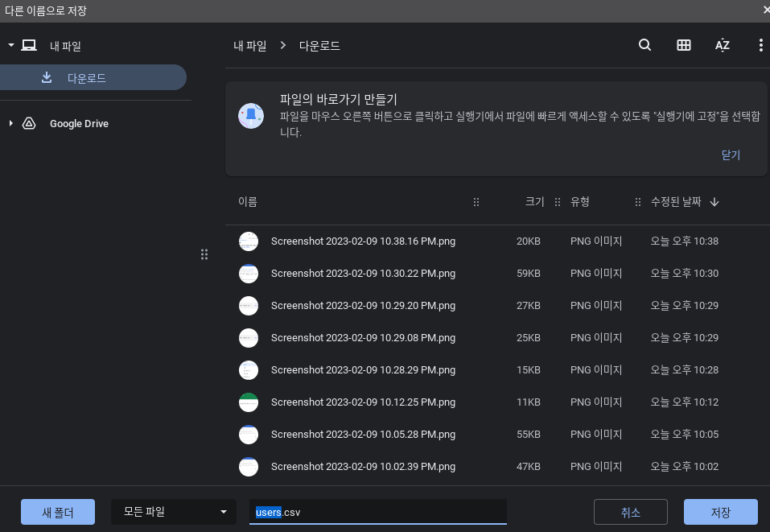The width and height of the screenshot is (770, 532).
Task: Click the 20KB size cell
Action: click(529, 241)
